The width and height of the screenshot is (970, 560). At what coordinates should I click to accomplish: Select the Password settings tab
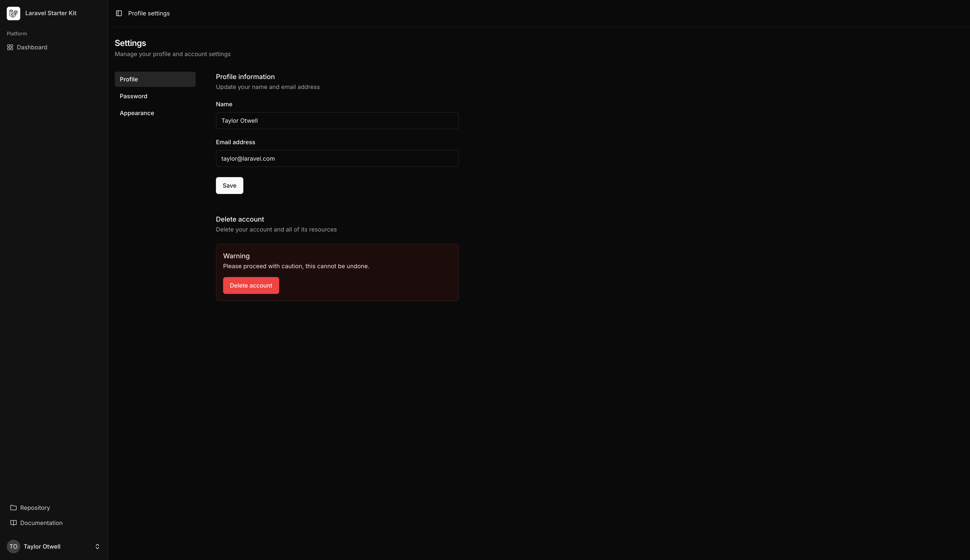133,96
